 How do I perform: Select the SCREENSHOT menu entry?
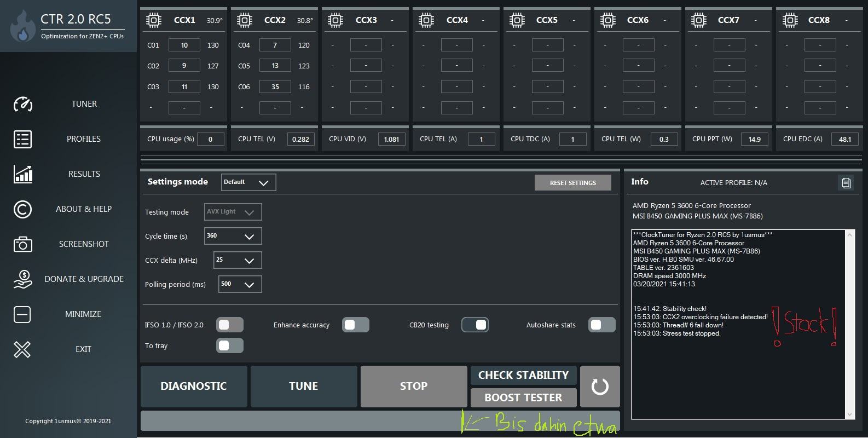pos(84,244)
